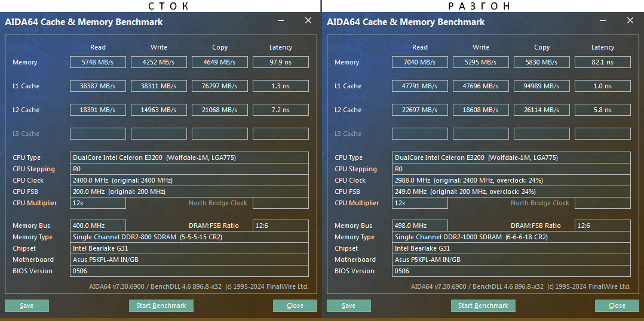Click DRAM:FSB Ratio 12:6 in right window

tap(603, 226)
